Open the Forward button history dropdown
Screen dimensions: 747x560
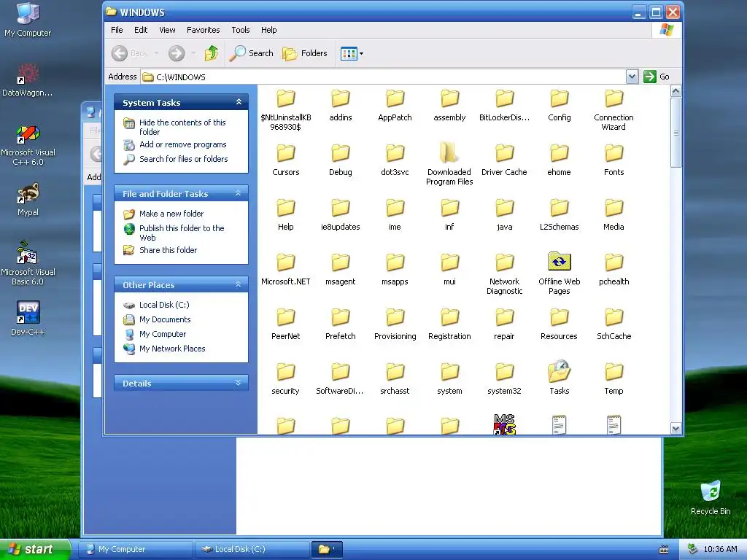click(x=193, y=53)
